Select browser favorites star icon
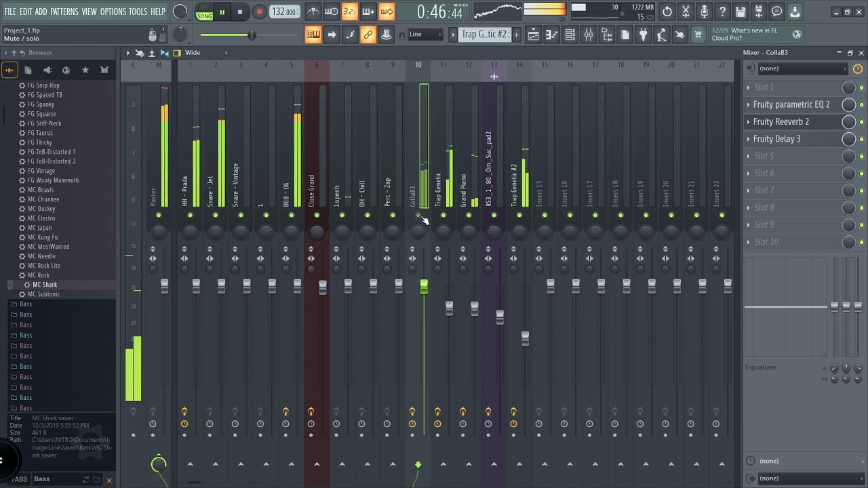 [x=85, y=70]
